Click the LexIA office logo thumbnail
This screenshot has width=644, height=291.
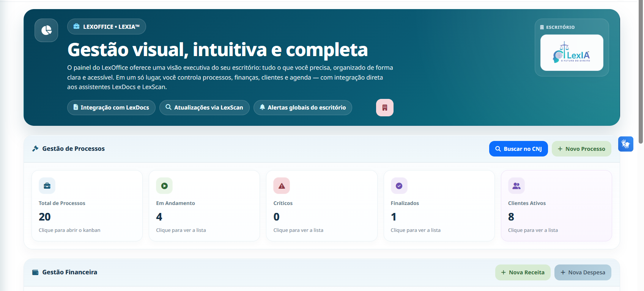(572, 53)
